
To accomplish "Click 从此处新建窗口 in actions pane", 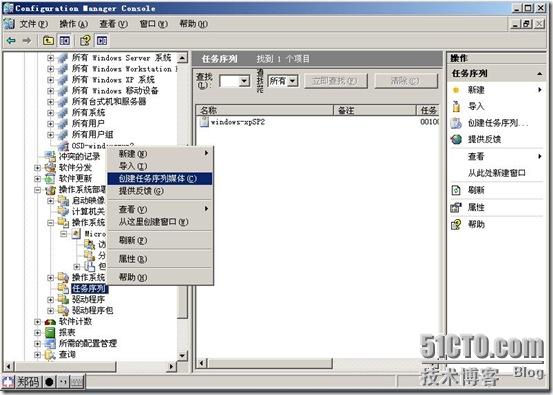I will pyautogui.click(x=497, y=173).
